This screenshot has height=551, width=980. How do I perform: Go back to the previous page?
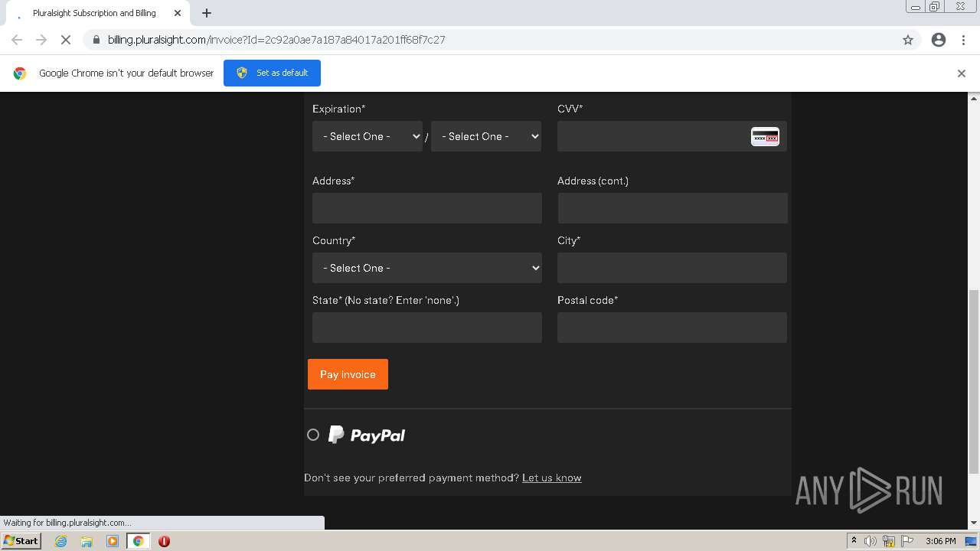pos(17,40)
